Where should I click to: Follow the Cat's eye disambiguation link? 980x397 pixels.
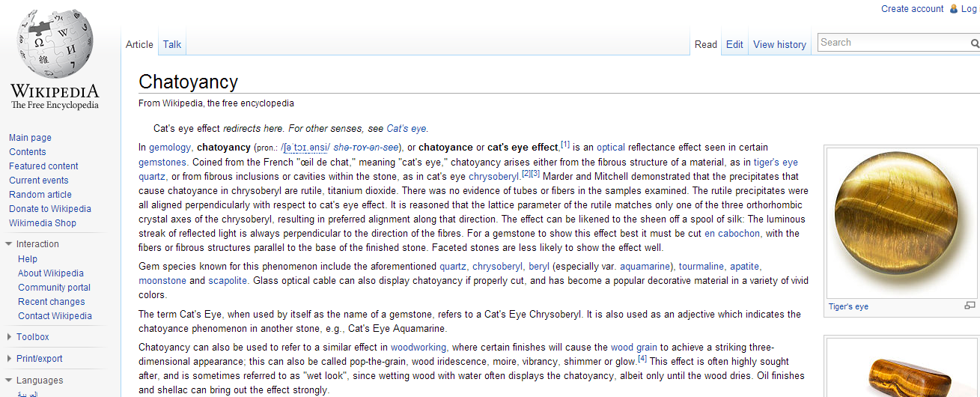[407, 128]
